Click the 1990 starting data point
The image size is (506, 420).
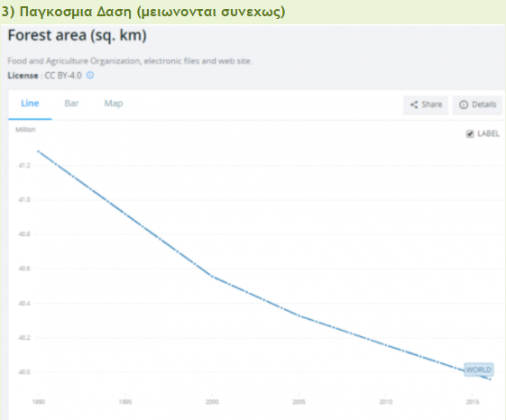(39, 151)
